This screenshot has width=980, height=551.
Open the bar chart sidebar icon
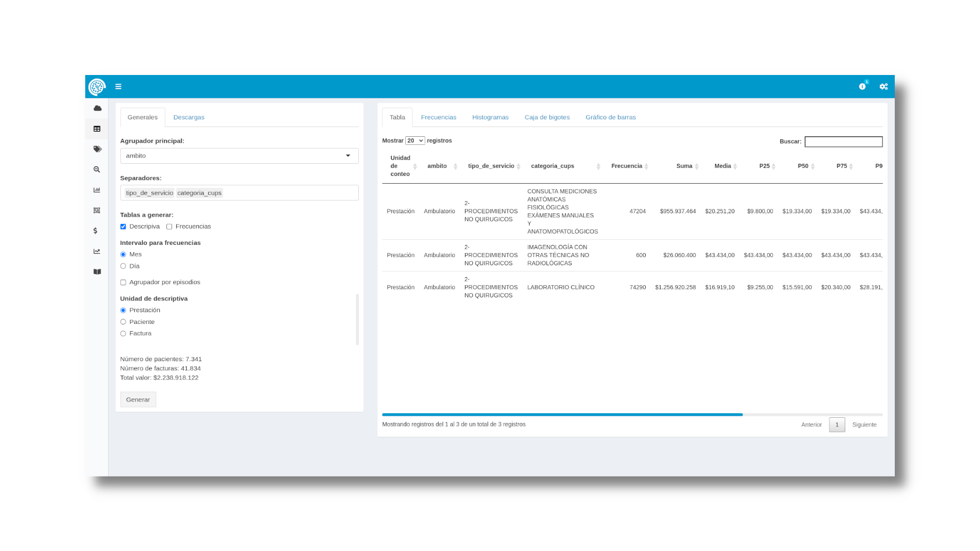(97, 190)
